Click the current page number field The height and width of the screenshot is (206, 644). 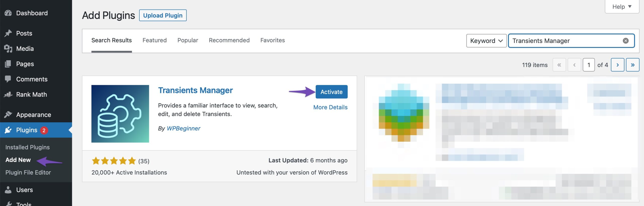[x=589, y=65]
